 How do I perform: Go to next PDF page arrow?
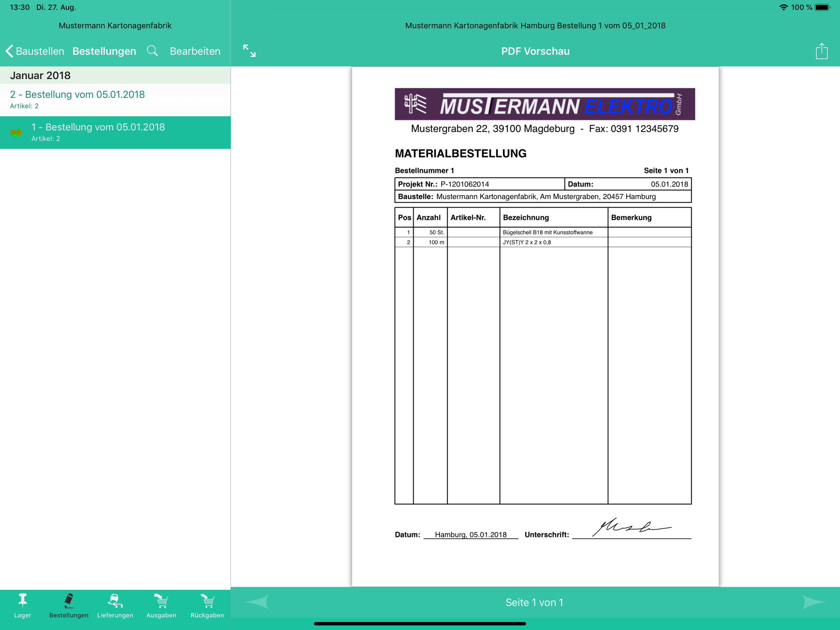pyautogui.click(x=814, y=602)
